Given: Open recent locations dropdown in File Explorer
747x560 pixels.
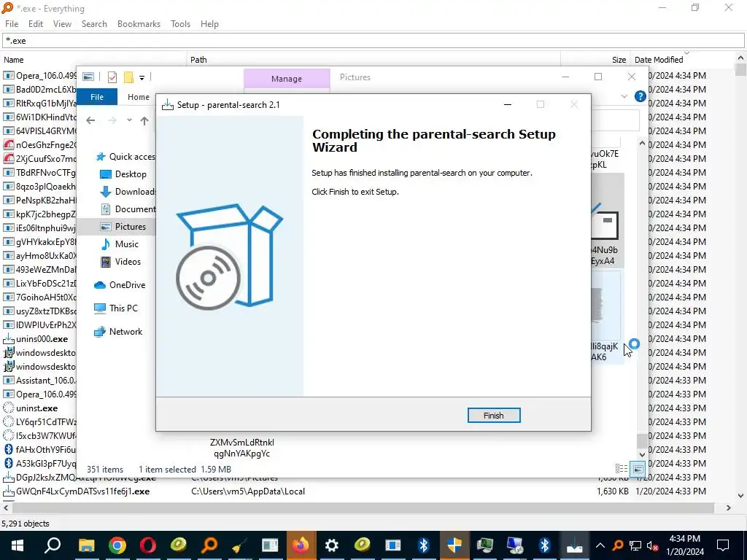Looking at the screenshot, I should [x=129, y=121].
